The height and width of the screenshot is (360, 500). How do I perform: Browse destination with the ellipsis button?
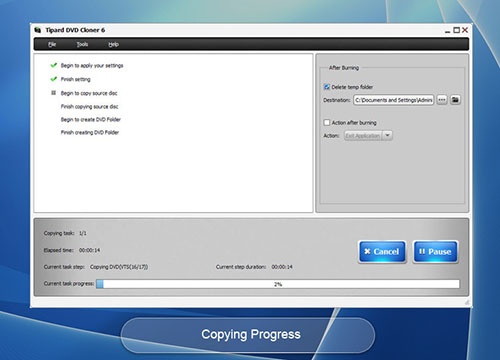442,100
